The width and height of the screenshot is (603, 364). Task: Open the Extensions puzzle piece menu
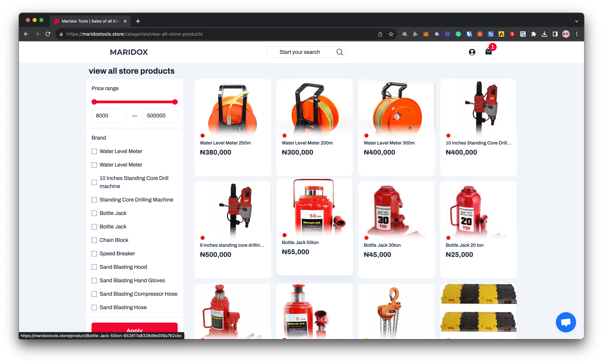click(x=534, y=34)
